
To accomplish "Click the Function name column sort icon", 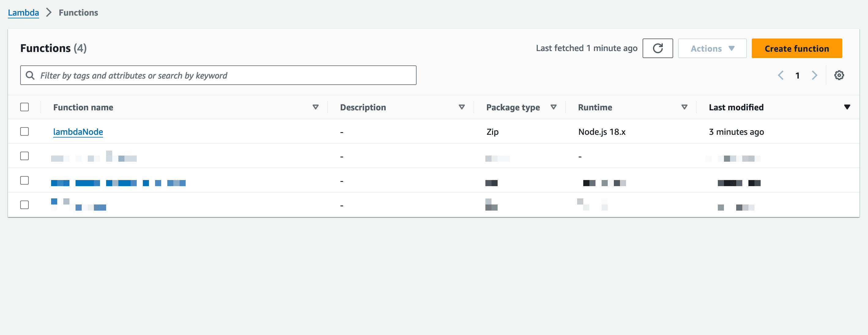I will 316,107.
